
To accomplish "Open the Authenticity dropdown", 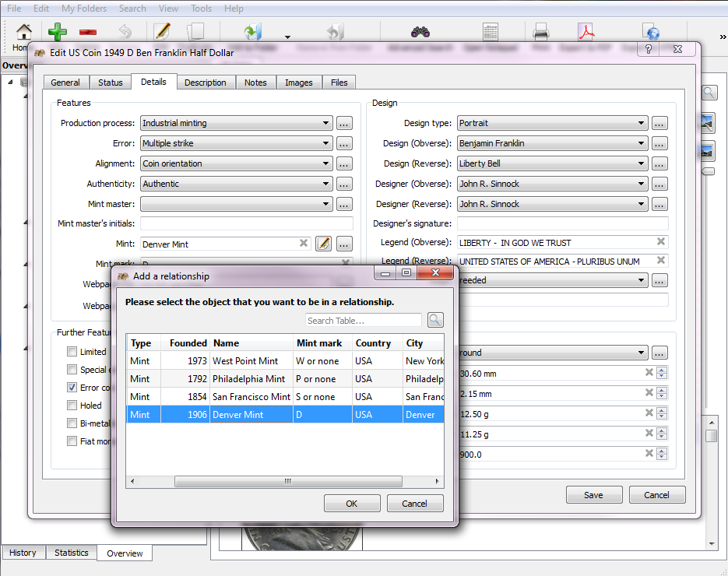I will [x=237, y=184].
